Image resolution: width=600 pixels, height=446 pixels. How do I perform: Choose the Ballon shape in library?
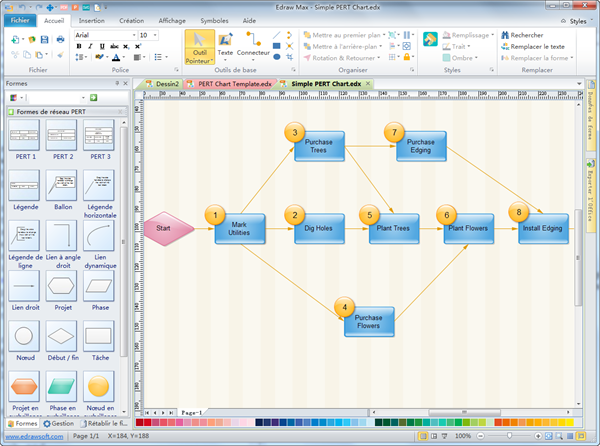pos(61,187)
